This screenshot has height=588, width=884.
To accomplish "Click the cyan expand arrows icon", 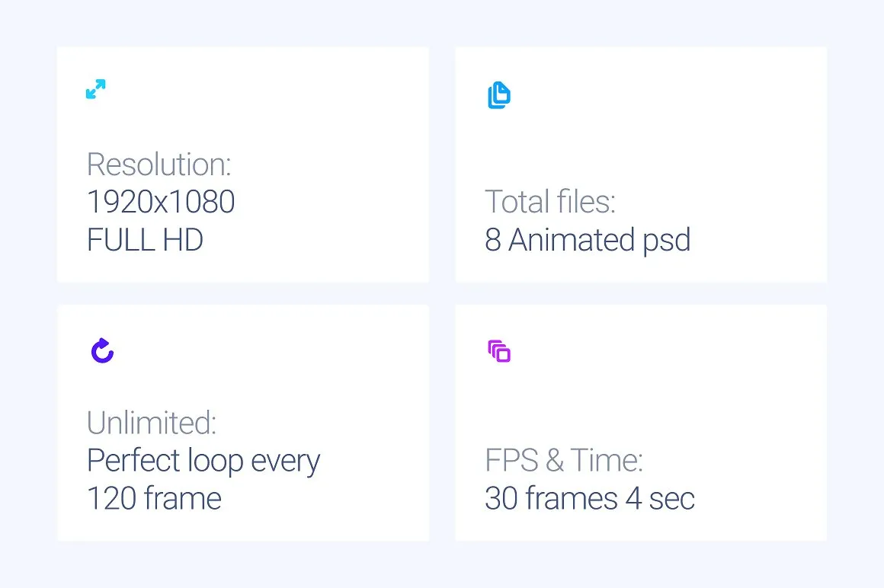I will (95, 89).
